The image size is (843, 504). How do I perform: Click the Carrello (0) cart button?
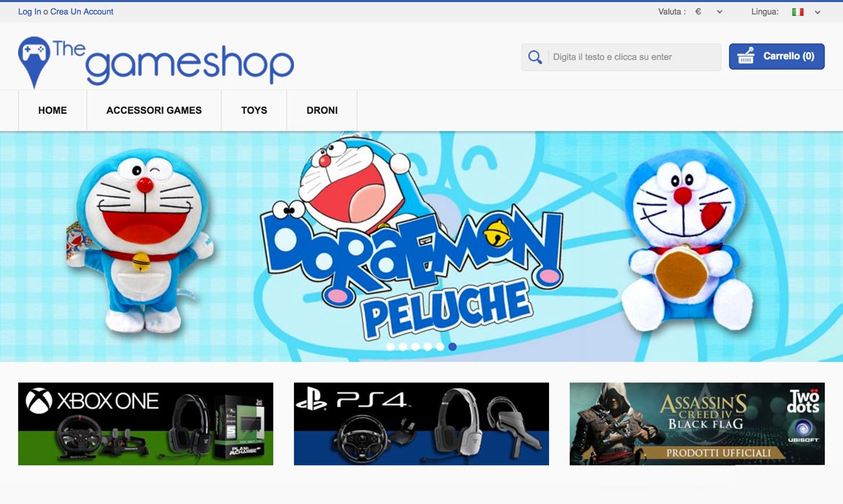coord(777,56)
